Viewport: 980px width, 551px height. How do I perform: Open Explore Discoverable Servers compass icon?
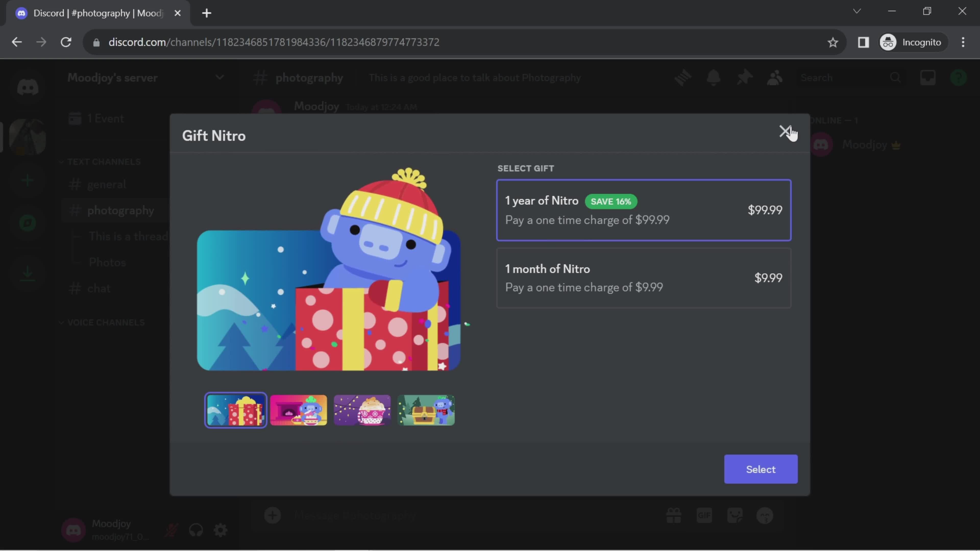(27, 223)
